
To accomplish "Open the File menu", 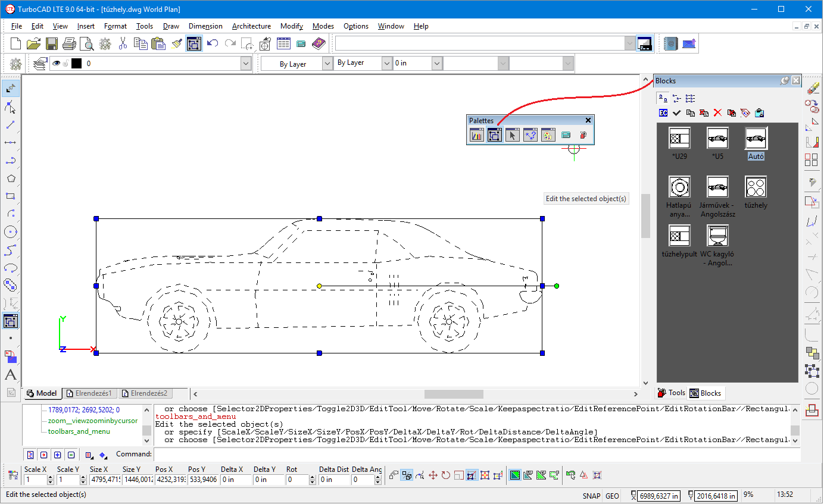I will pyautogui.click(x=17, y=26).
